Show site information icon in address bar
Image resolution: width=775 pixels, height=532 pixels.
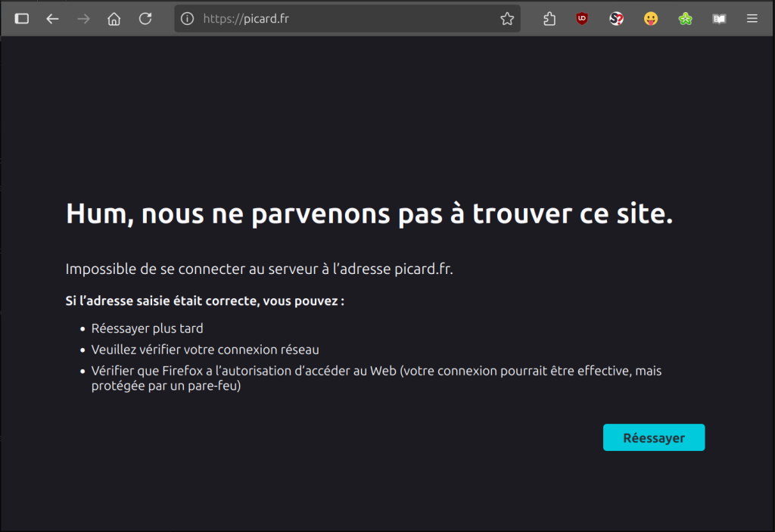[188, 19]
